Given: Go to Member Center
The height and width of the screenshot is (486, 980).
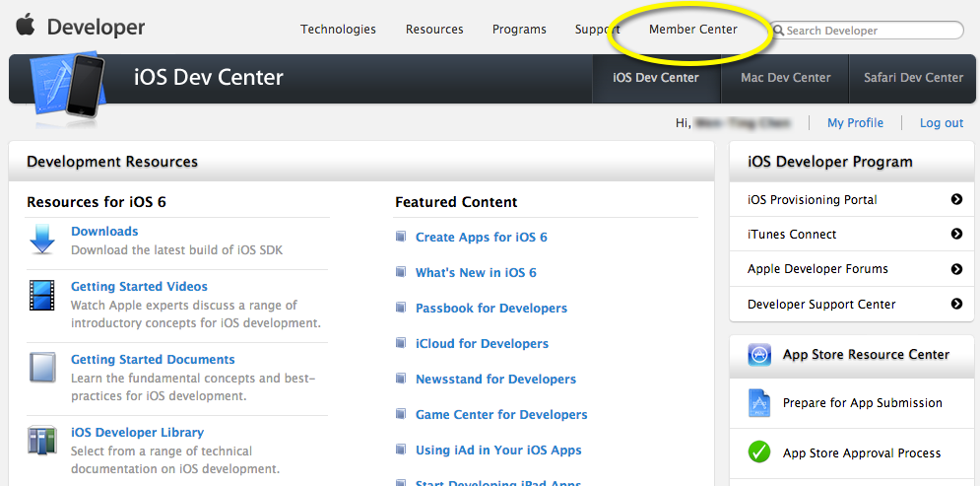Looking at the screenshot, I should tap(693, 30).
